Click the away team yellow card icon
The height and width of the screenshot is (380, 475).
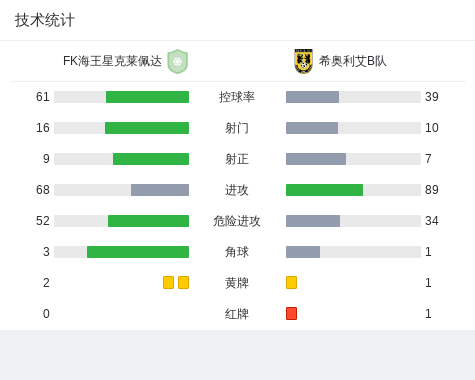tap(291, 283)
